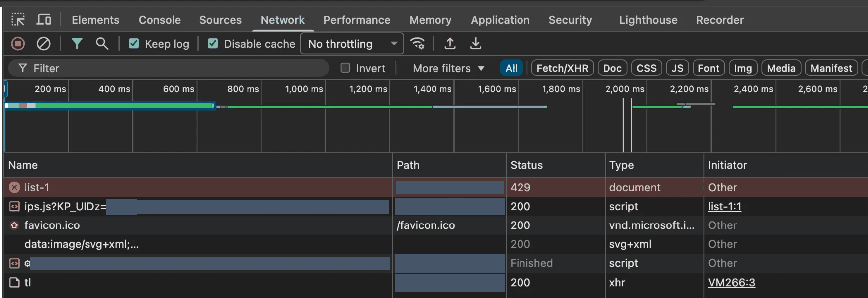Sort by the Type column header

(x=655, y=165)
